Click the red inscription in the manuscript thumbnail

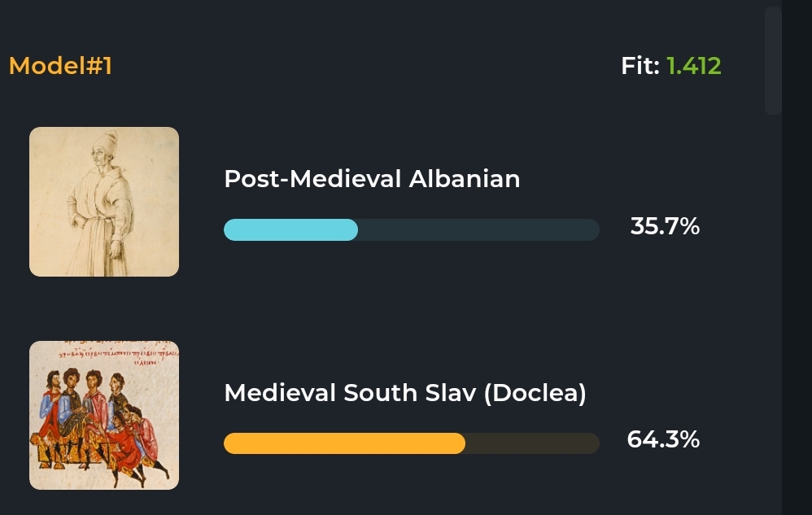point(103,354)
